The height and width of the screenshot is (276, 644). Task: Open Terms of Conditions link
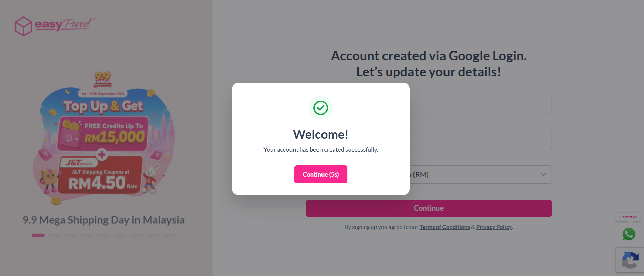point(444,227)
